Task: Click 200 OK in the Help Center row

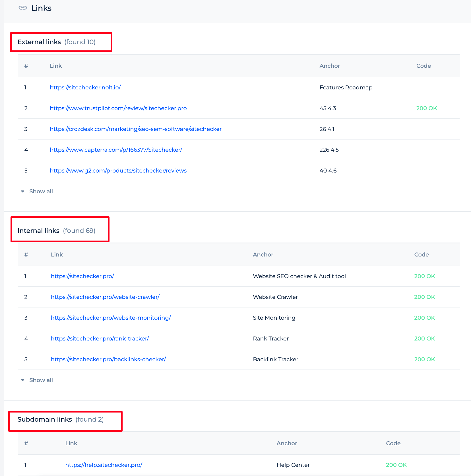Action: coord(396,465)
